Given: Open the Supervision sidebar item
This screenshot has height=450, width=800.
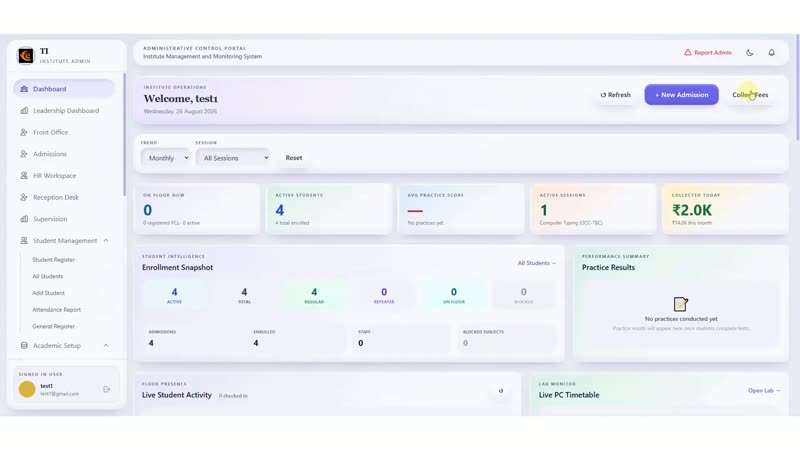Looking at the screenshot, I should click(64, 219).
